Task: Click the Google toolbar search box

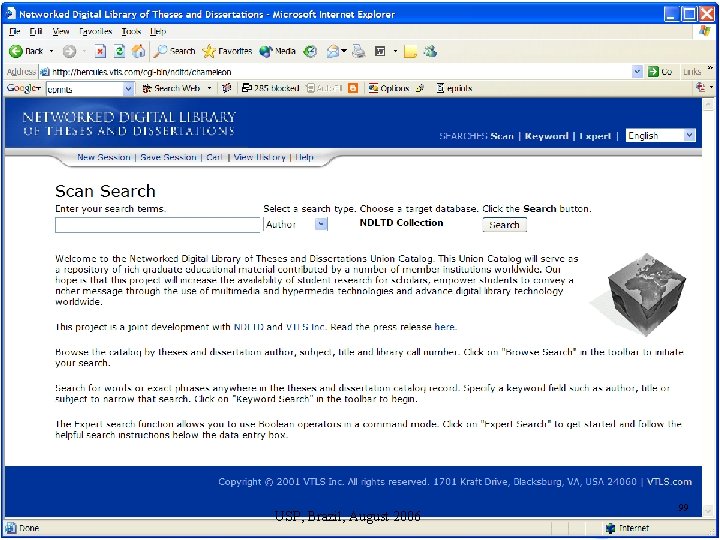Action: [x=85, y=89]
